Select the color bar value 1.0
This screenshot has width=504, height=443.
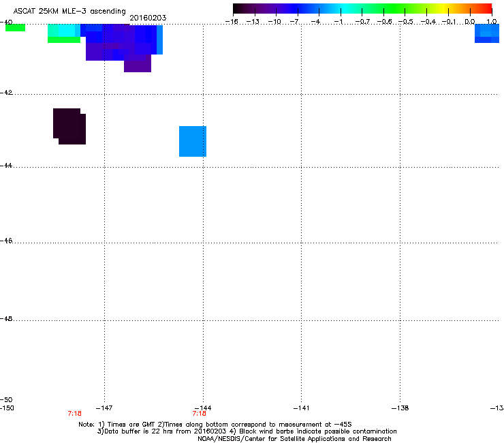(492, 22)
